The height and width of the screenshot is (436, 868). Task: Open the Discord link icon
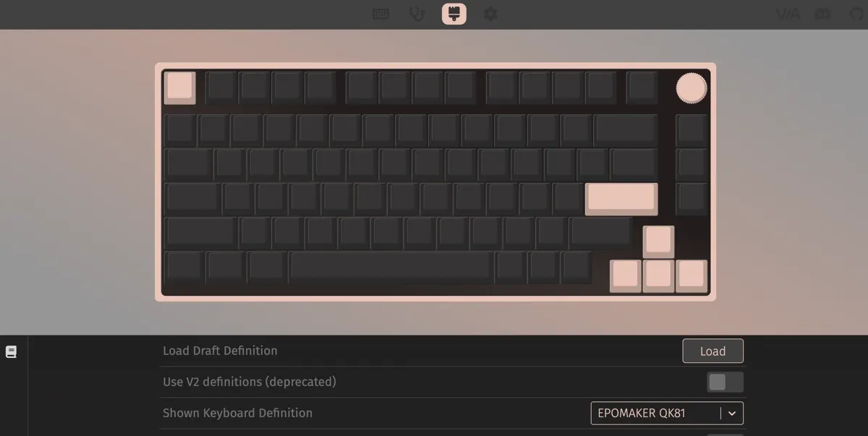coord(822,14)
